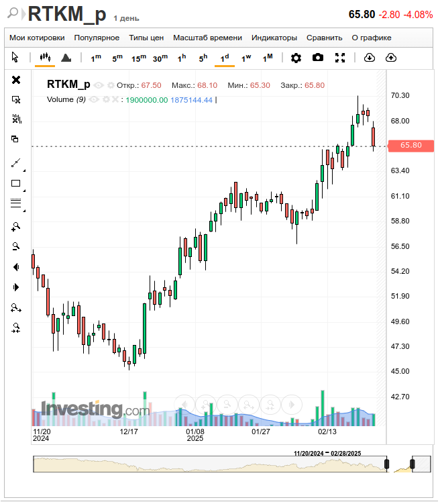440x504 pixels.
Task: Click the cloud download icon
Action: click(x=370, y=58)
